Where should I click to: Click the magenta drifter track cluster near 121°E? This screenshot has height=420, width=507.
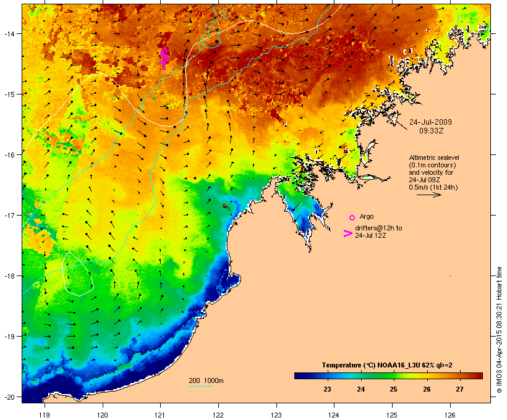[x=164, y=58]
